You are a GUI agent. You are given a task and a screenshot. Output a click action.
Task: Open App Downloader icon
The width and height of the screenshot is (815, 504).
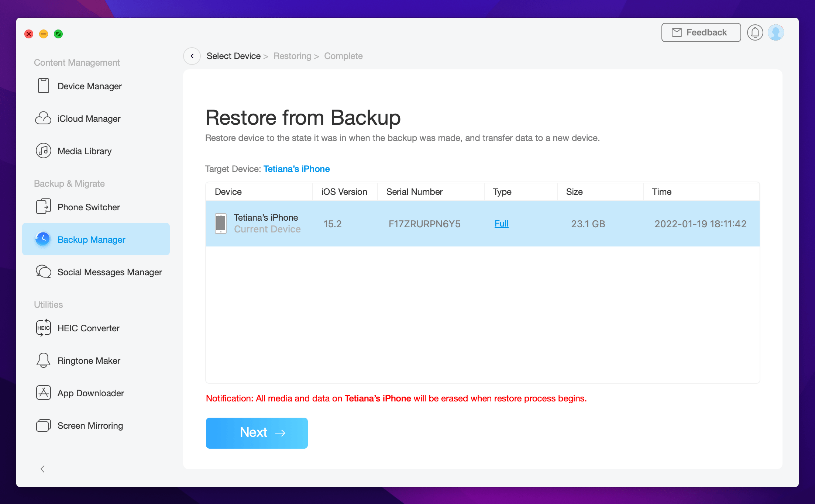[x=44, y=393]
